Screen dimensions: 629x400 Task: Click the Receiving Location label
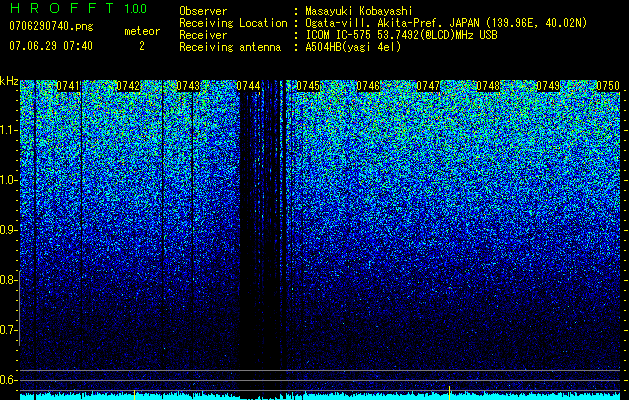pos(233,23)
